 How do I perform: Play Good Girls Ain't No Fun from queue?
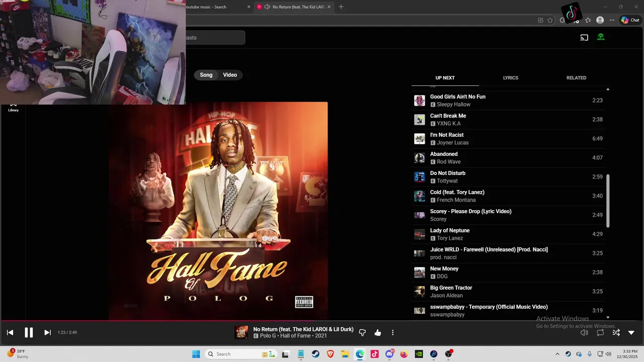(508, 101)
